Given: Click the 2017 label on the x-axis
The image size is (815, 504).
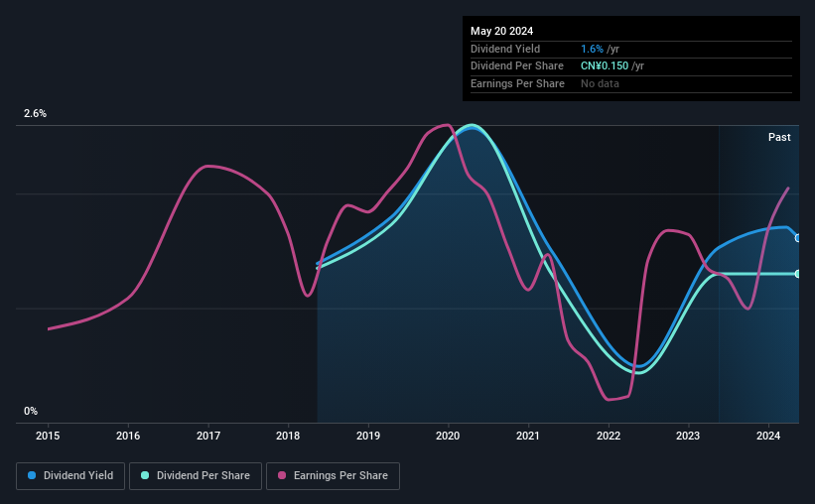Looking at the screenshot, I should 208,436.
